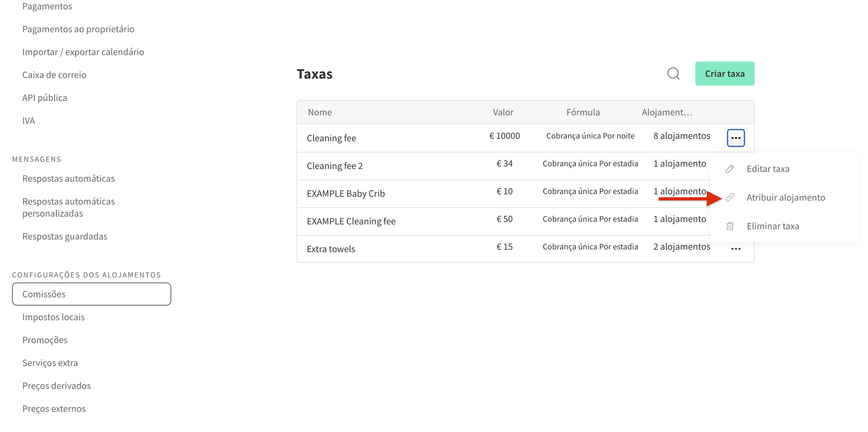Open the API pública page
This screenshot has height=432, width=868.
(45, 98)
